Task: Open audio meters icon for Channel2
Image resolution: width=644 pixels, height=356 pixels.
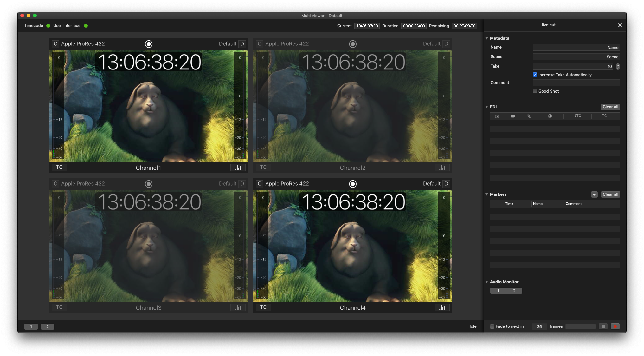Action: coord(442,168)
